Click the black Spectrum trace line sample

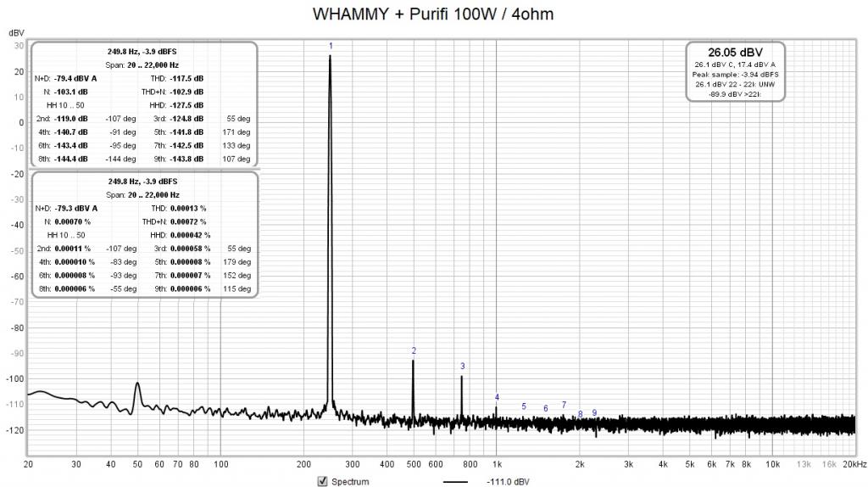(455, 482)
